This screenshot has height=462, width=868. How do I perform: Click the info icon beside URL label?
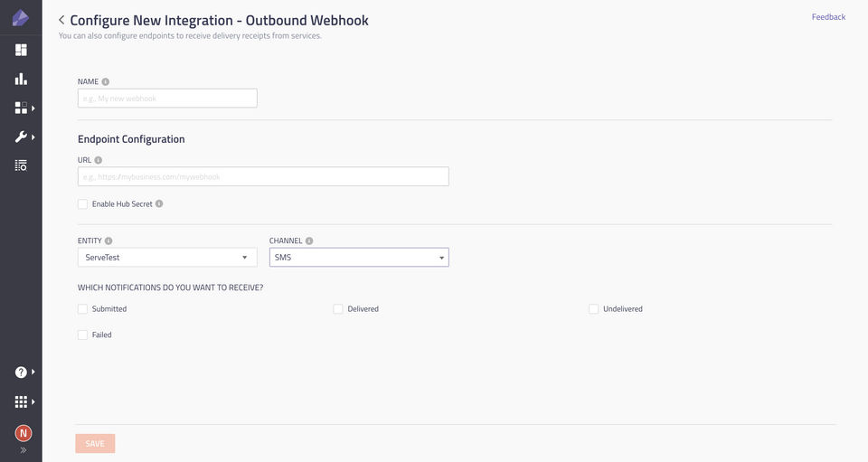click(x=99, y=160)
